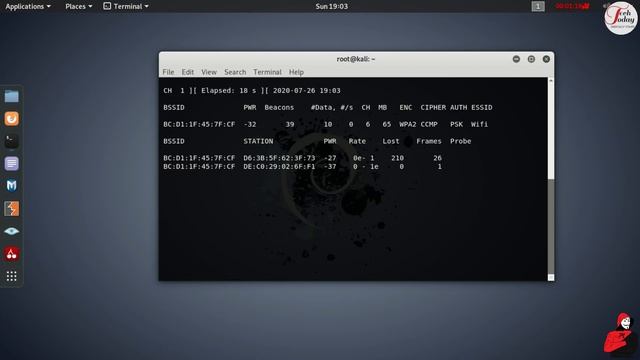Click the Elapsed: 18 s status text
Screen dimensions: 640x360
[x=229, y=91]
